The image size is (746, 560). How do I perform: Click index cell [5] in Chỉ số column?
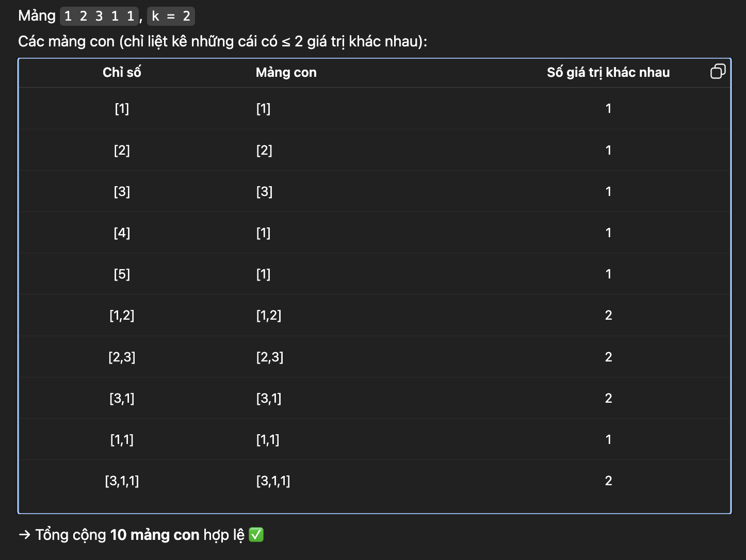[122, 274]
